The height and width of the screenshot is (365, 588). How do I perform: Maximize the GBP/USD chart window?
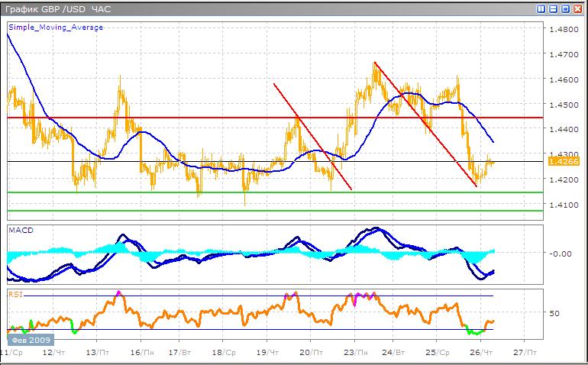pyautogui.click(x=565, y=9)
